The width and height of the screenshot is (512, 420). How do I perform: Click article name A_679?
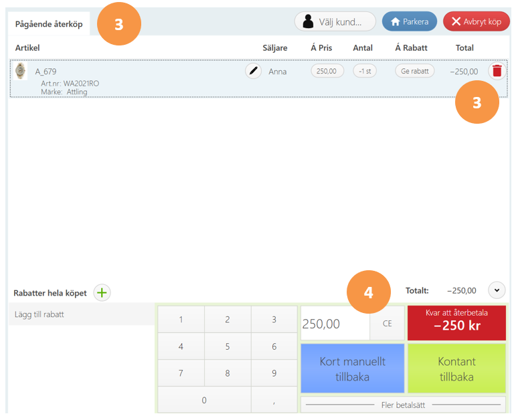point(46,72)
